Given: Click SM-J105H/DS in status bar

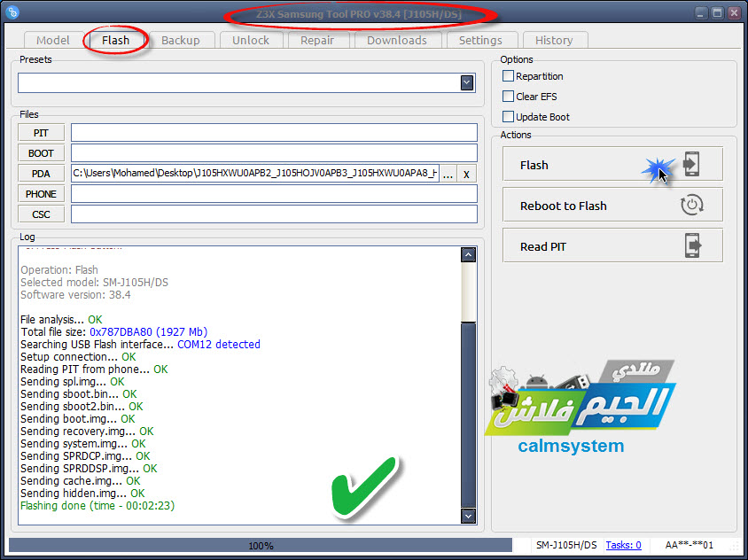Looking at the screenshot, I should [x=566, y=545].
